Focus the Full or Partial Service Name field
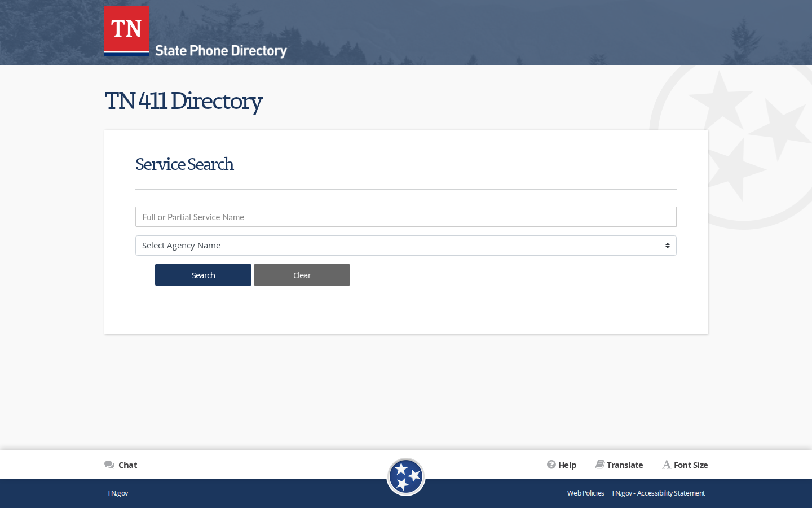This screenshot has width=812, height=508. pyautogui.click(x=406, y=217)
